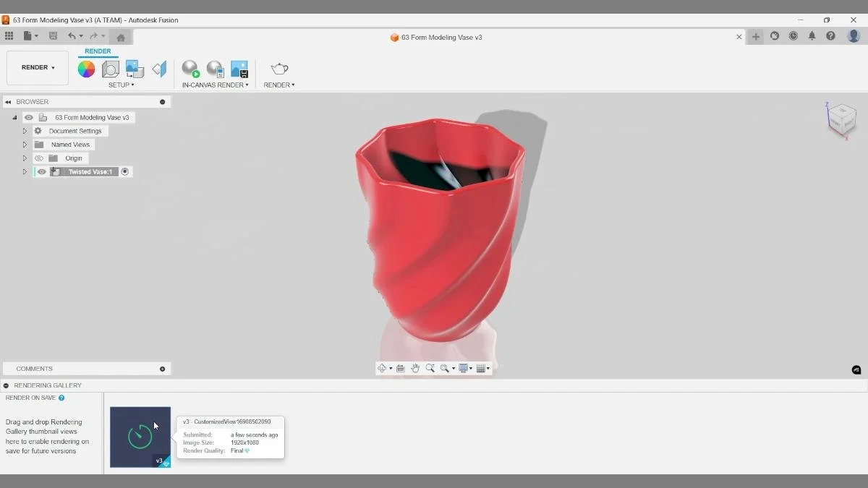Open the Appearance color wheel tool
The image size is (868, 488).
(87, 68)
